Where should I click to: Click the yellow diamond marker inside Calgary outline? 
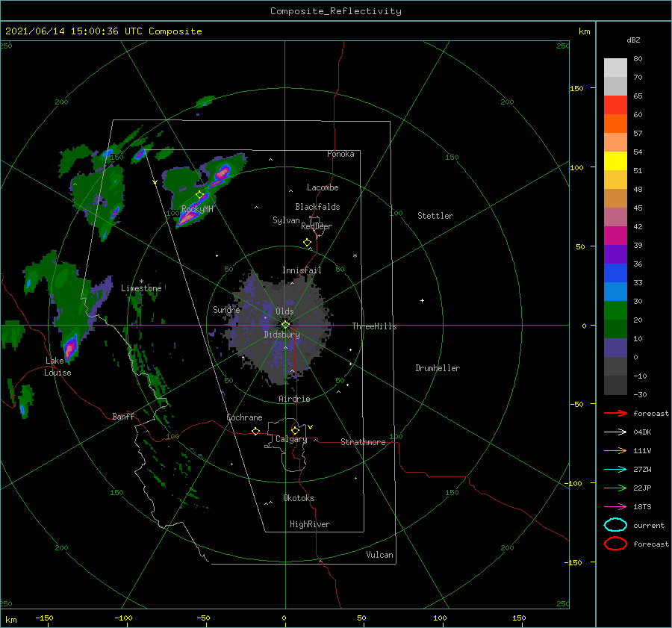click(x=295, y=430)
